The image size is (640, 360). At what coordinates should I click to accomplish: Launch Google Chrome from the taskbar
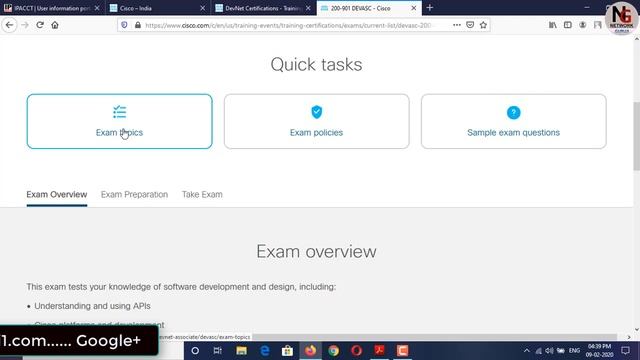pos(333,351)
